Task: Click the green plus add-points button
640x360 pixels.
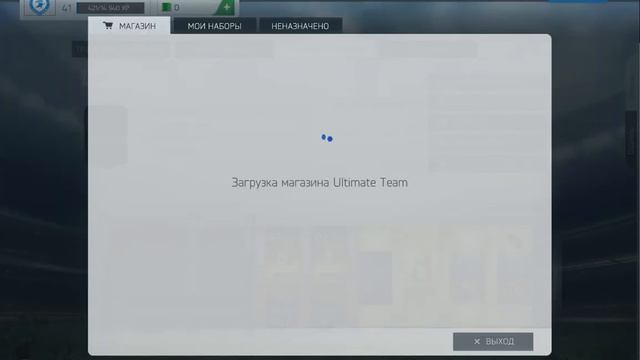Action: [225, 7]
